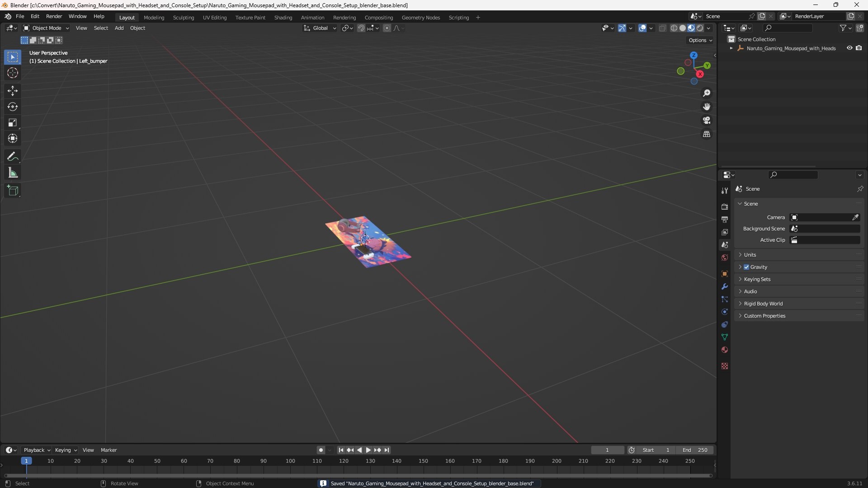The image size is (868, 488).
Task: Expand the Units panel
Action: (750, 255)
